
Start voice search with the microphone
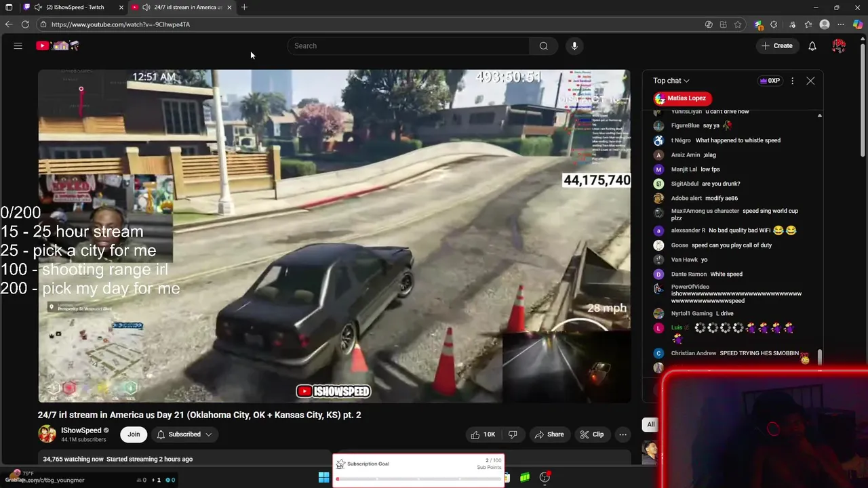(574, 46)
